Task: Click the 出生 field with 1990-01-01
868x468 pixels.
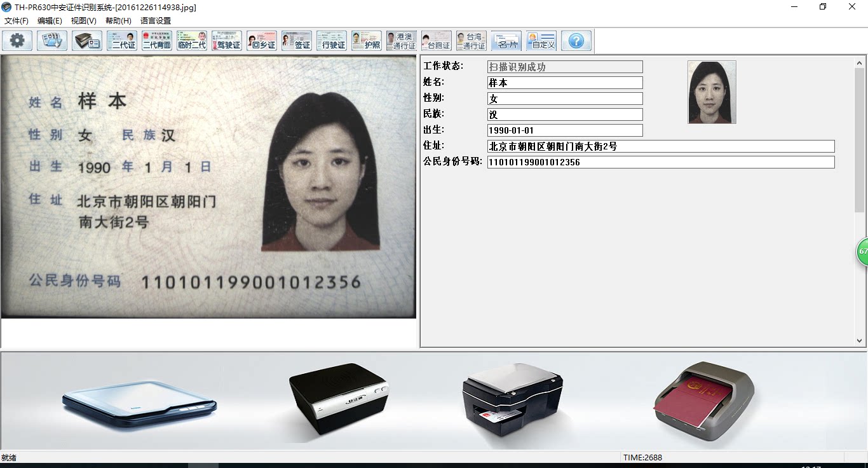Action: point(565,130)
